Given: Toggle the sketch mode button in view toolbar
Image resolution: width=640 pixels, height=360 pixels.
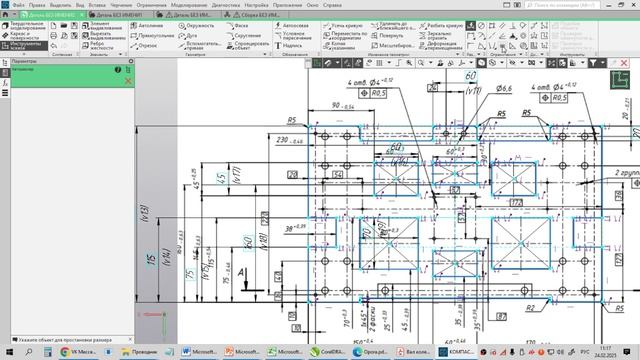Looking at the screenshot, I should pyautogui.click(x=317, y=63).
